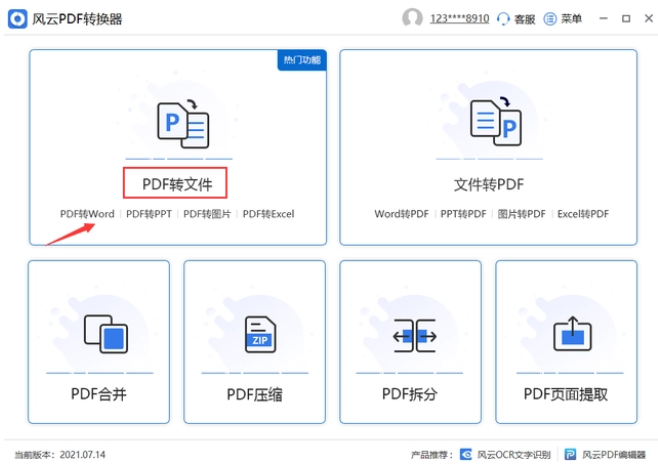Viewport: 658px width, 469px height.
Task: Choose Word转PDF option
Action: (x=402, y=214)
